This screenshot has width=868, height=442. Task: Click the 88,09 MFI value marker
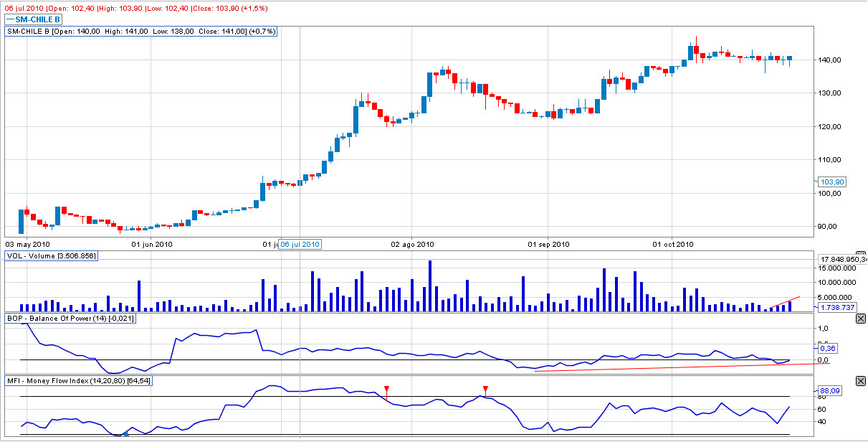click(829, 391)
